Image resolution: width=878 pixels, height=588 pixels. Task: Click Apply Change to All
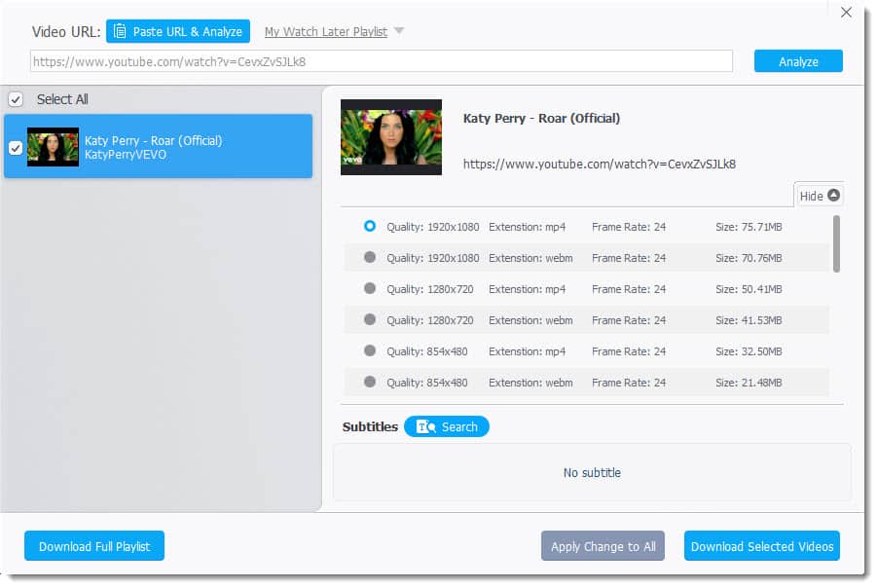point(603,546)
